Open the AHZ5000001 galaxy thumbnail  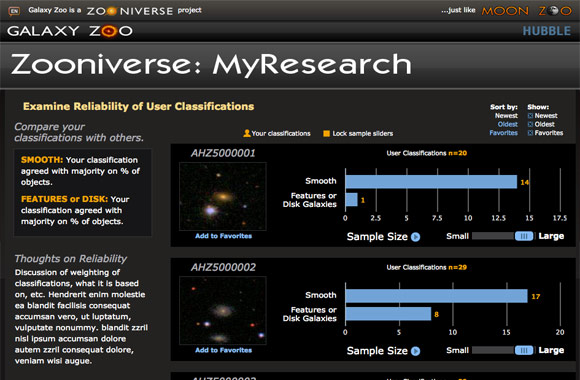[223, 196]
